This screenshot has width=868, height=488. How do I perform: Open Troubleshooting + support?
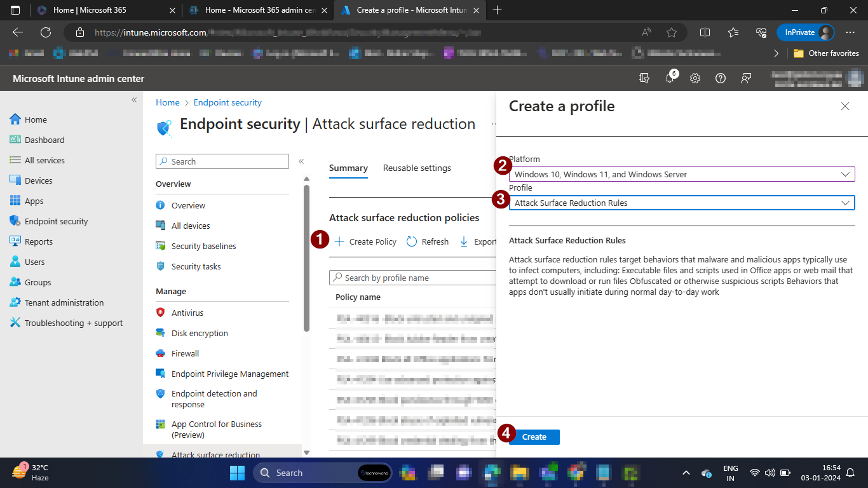tap(66, 323)
